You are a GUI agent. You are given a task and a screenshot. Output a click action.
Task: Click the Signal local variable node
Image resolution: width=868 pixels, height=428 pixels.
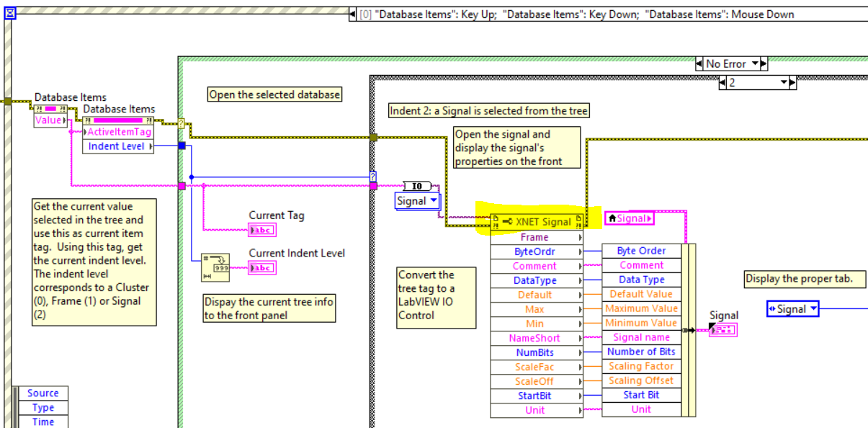pyautogui.click(x=630, y=218)
